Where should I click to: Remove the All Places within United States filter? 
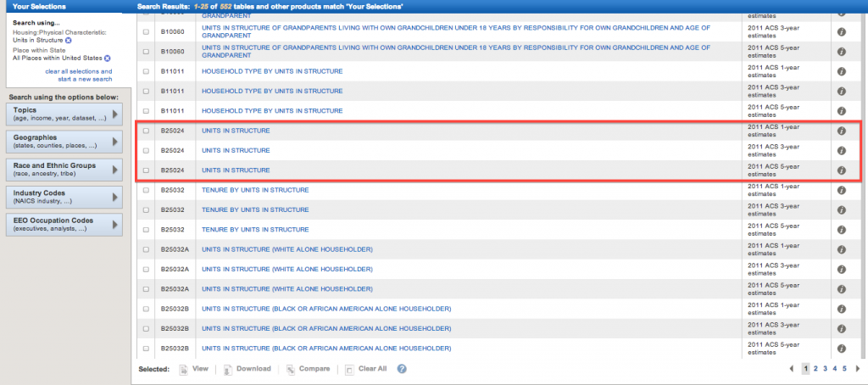tap(108, 58)
